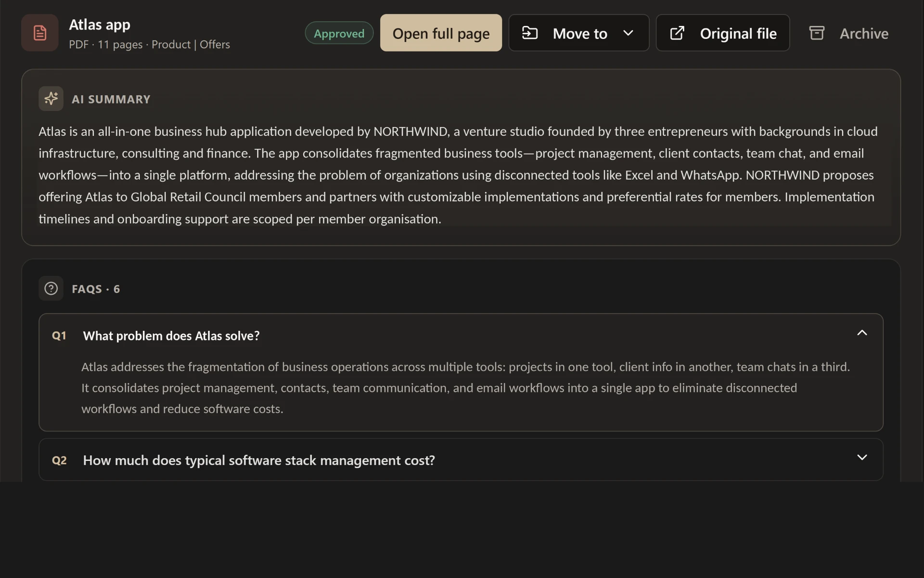This screenshot has width=924, height=578.
Task: Click the folder arrow icon on Move to
Action: coord(530,33)
